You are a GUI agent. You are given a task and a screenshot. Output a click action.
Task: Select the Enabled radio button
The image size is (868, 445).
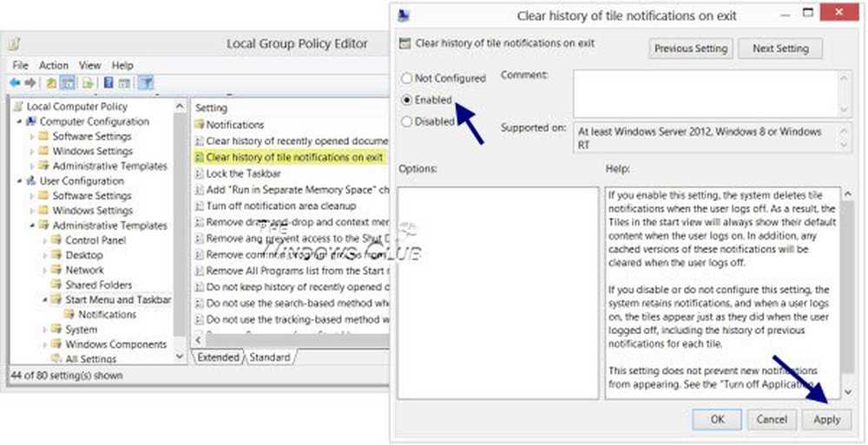click(407, 100)
